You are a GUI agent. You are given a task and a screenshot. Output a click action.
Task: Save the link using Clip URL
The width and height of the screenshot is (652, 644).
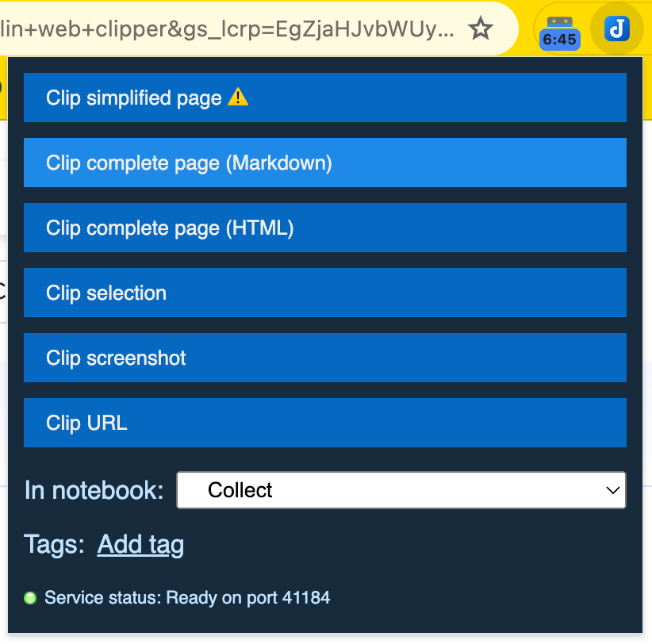click(x=325, y=423)
